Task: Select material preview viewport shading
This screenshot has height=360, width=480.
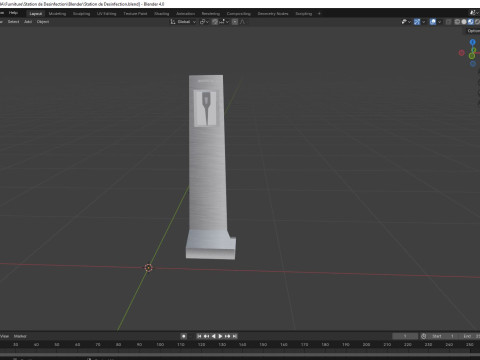Action: (x=470, y=22)
